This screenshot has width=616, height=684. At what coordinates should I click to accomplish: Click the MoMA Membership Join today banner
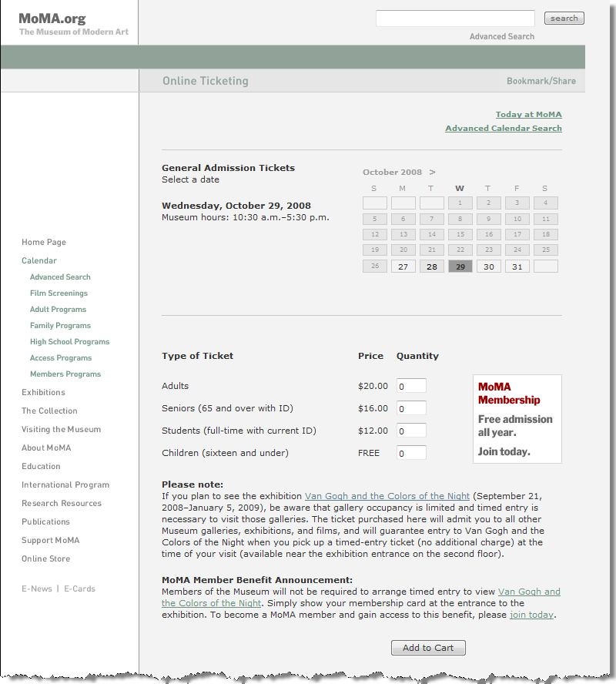coord(517,419)
